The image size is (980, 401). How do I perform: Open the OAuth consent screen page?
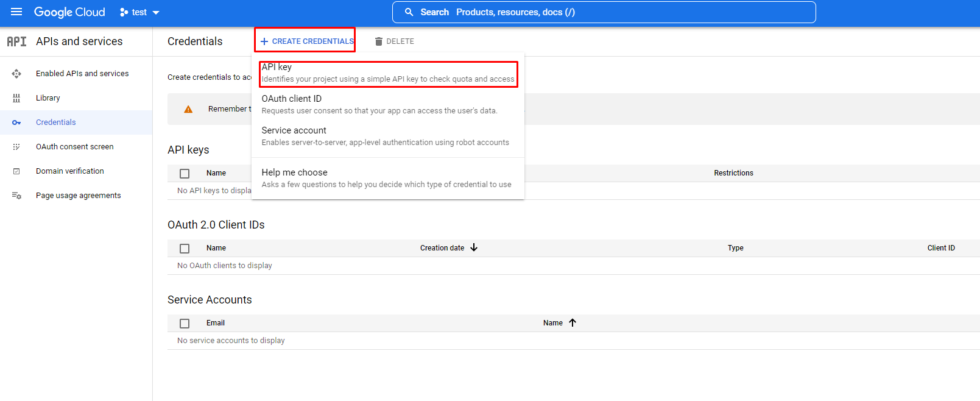point(76,147)
